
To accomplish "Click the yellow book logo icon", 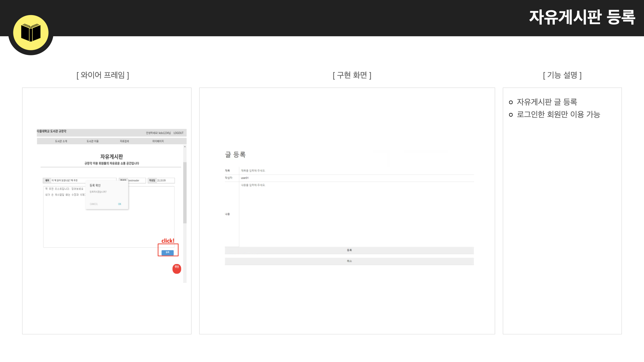I will pos(31,33).
